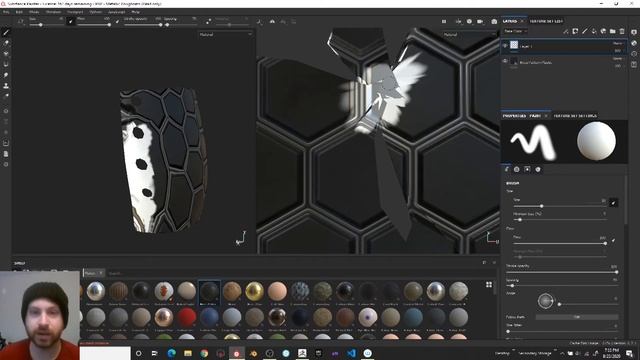Select the gold metal material sphere in shelf

[254, 291]
